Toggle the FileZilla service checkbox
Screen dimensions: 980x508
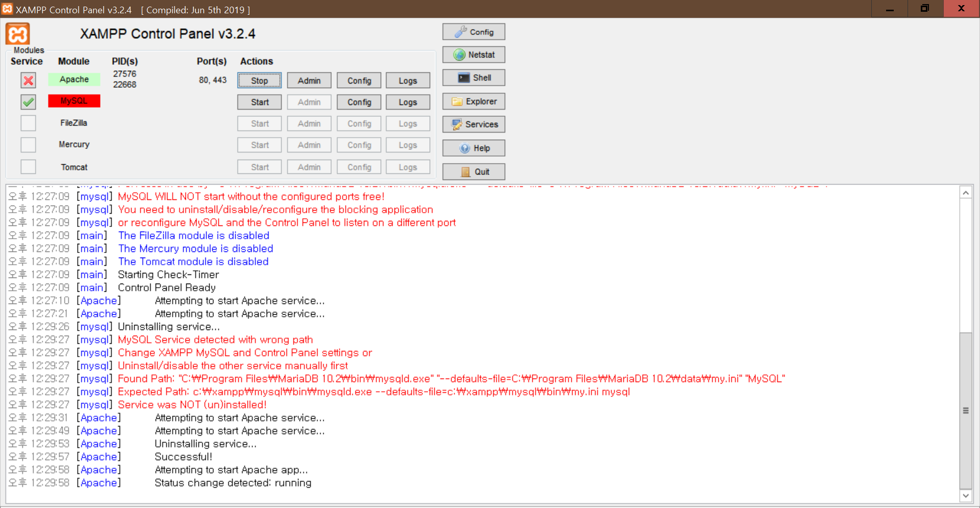pyautogui.click(x=29, y=123)
